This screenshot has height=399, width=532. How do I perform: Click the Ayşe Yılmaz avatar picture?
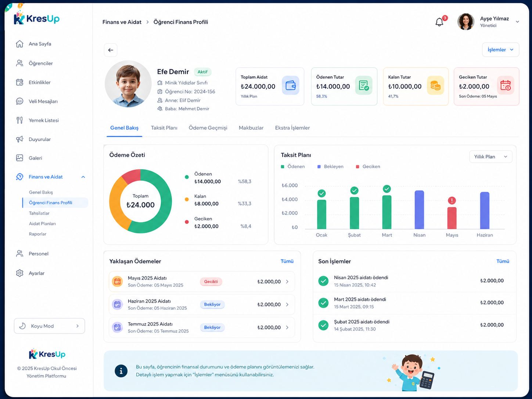(x=466, y=22)
